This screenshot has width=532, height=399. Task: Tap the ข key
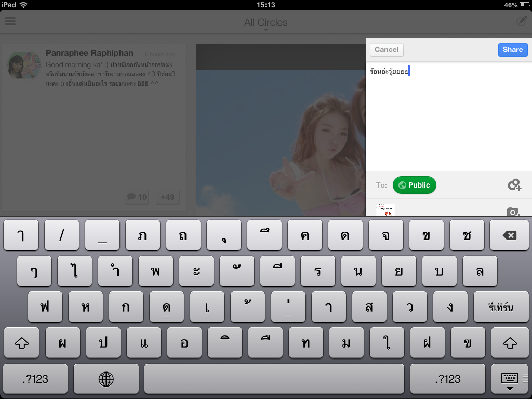(x=427, y=235)
